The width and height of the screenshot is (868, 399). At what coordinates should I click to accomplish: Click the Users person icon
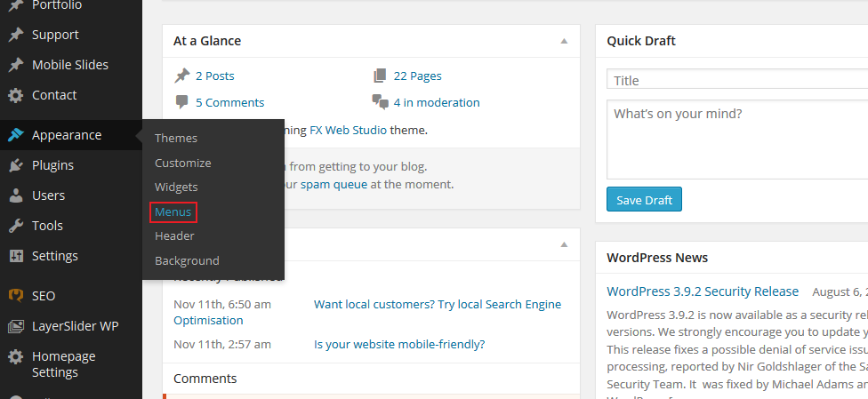[15, 196]
